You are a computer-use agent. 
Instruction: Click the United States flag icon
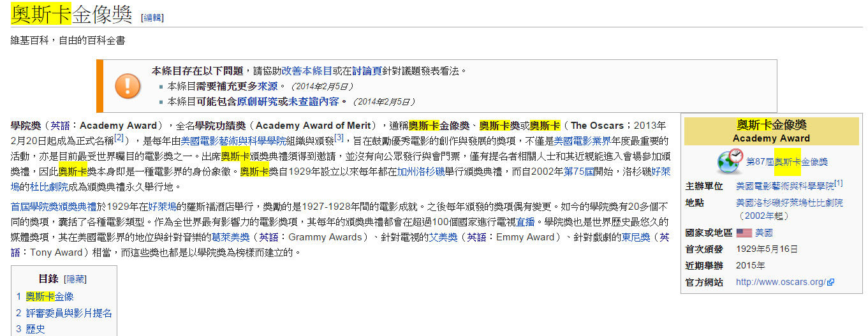pos(744,233)
